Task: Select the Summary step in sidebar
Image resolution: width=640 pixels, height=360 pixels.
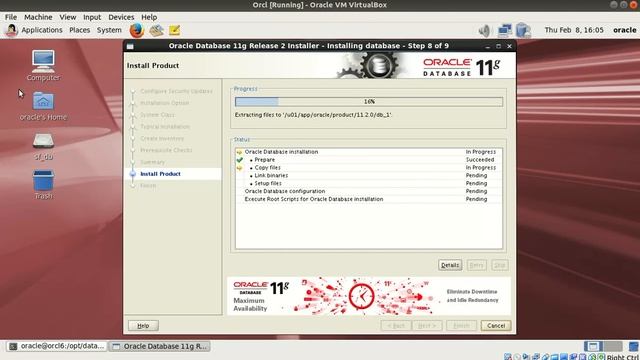Action: coord(152,162)
